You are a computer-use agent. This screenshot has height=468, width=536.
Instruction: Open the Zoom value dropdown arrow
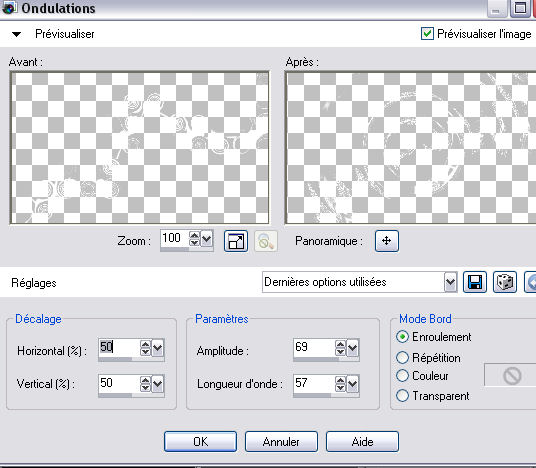tap(206, 238)
